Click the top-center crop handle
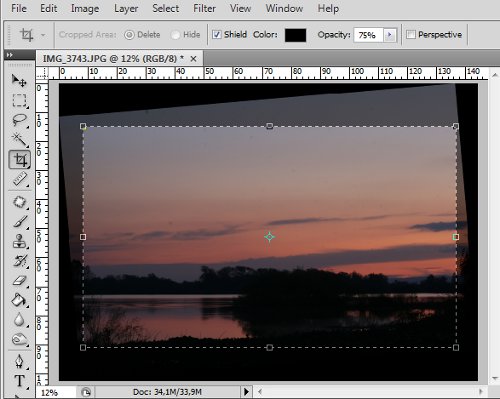This screenshot has width=500, height=399. 270,126
